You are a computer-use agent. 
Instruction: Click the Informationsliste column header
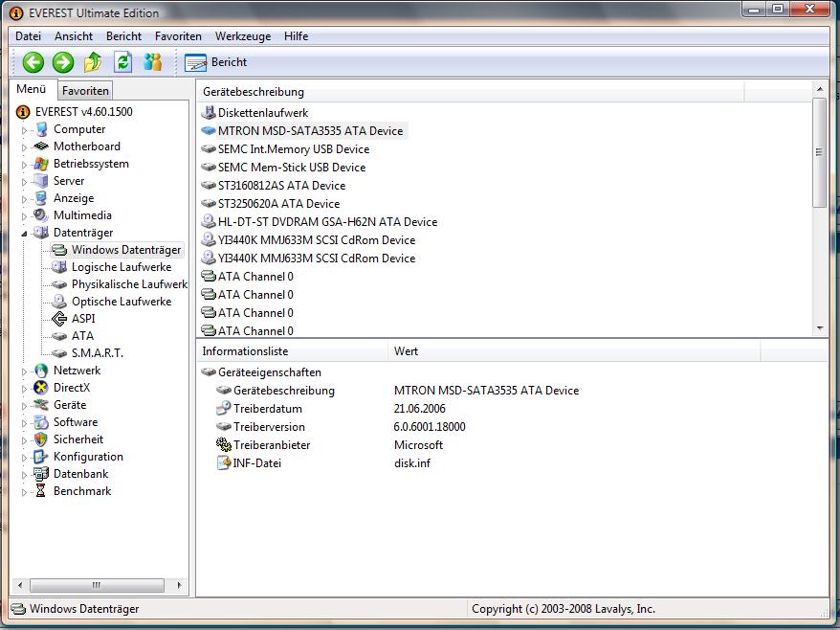click(292, 351)
